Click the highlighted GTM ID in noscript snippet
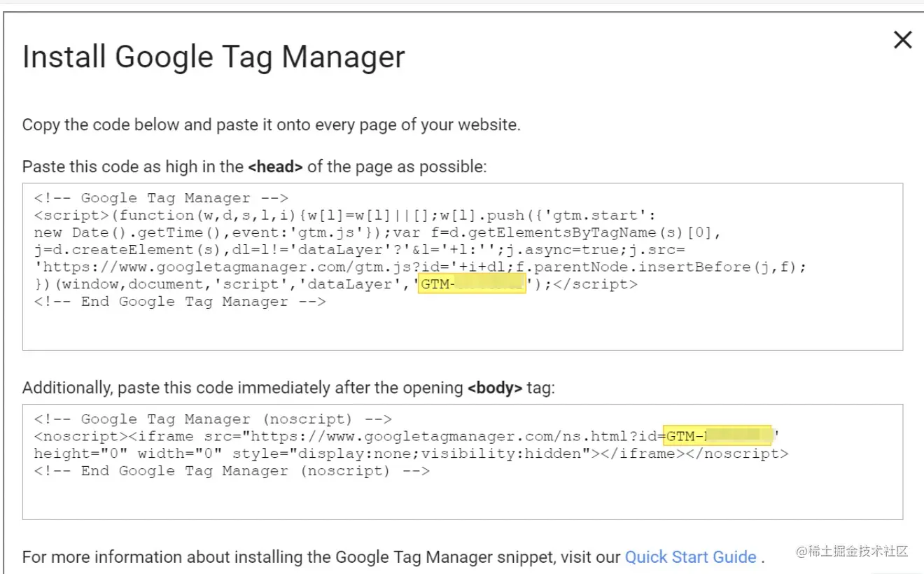924x574 pixels. point(717,436)
